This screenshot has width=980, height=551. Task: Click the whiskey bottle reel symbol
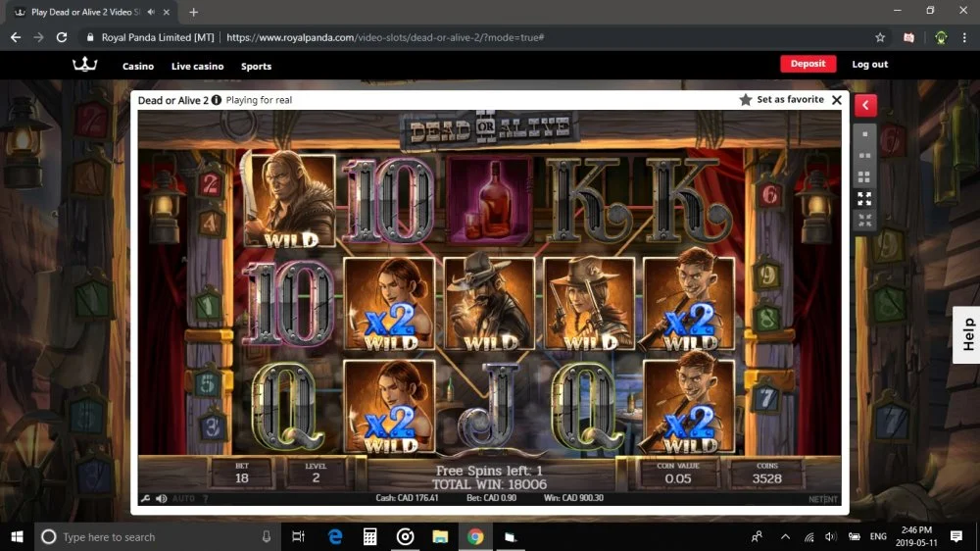click(489, 201)
